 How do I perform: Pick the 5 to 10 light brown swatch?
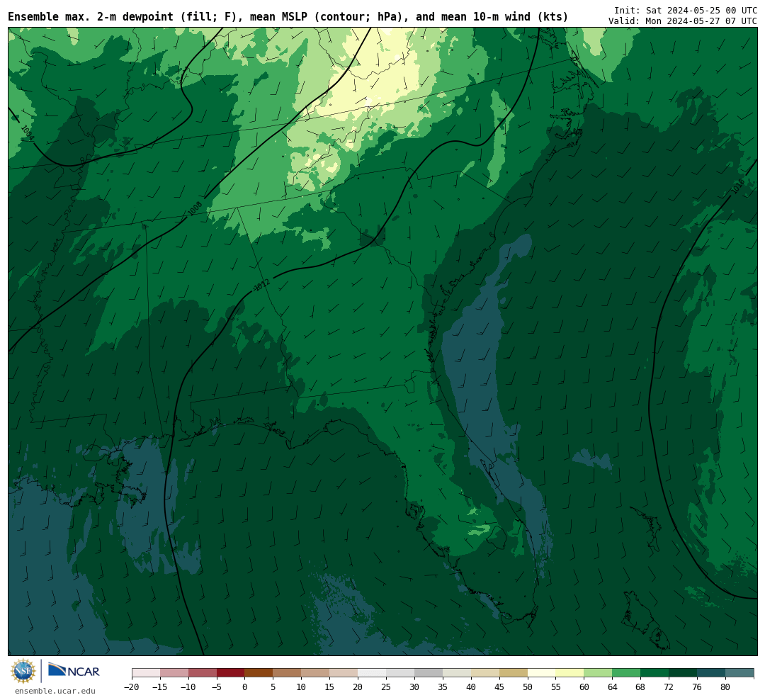tap(288, 673)
